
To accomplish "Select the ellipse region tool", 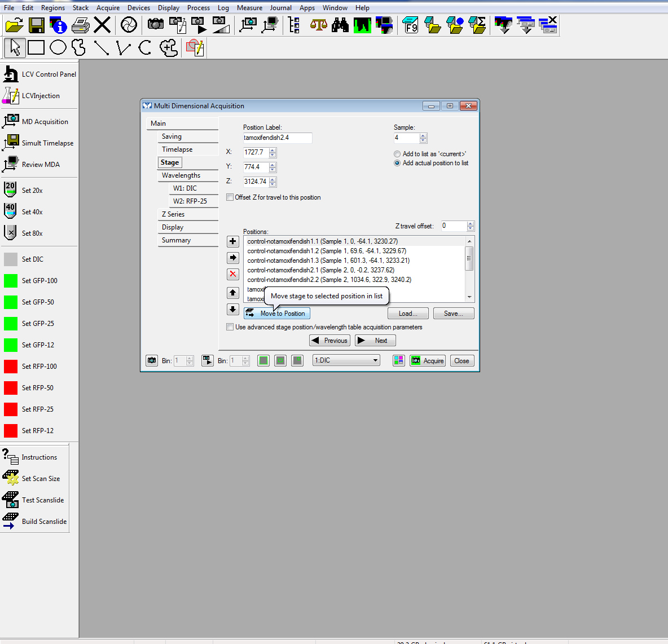I will [x=58, y=48].
